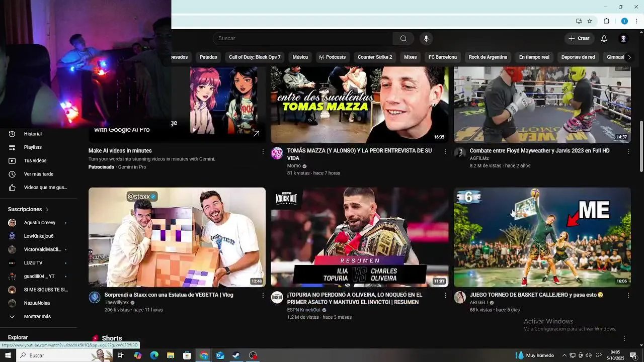The image size is (644, 362).
Task: Filter by FC Barcelona chip
Action: point(443,57)
